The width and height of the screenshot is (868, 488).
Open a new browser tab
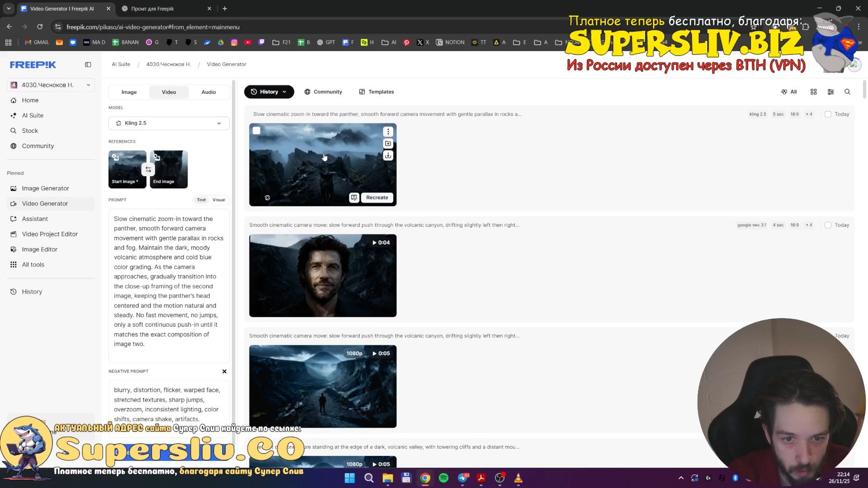(x=225, y=9)
